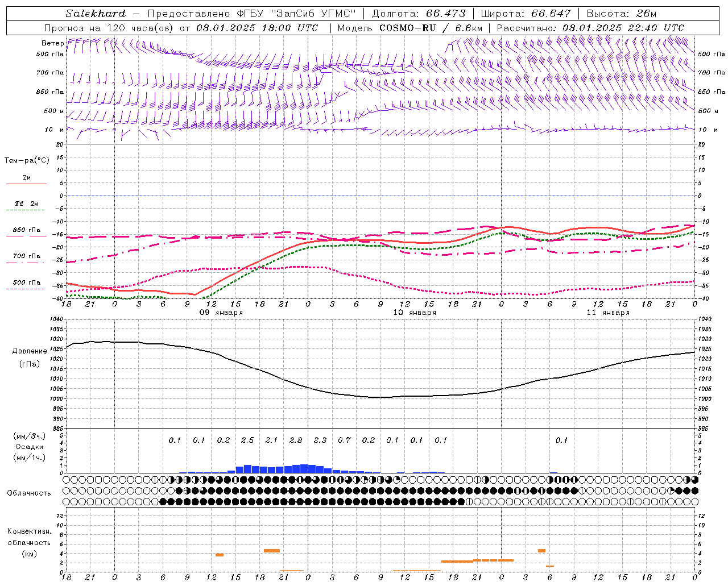Click the longitude value Долгота: 66.473

[419, 14]
